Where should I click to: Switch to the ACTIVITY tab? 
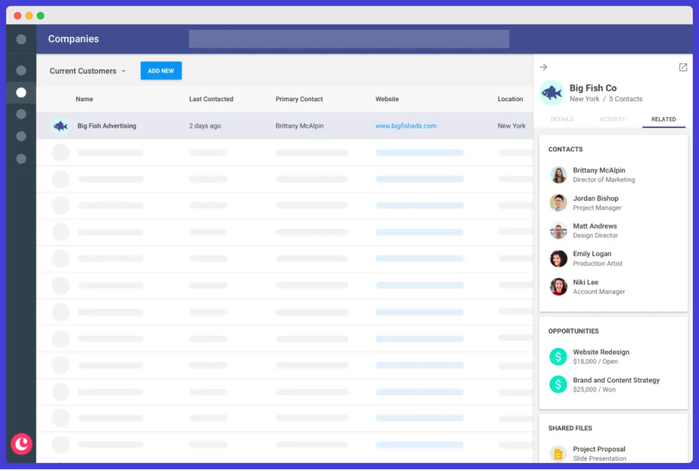[612, 119]
